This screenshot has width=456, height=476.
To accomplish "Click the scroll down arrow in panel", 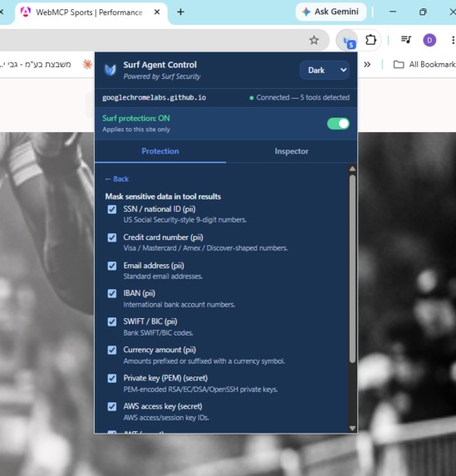I will [x=352, y=428].
